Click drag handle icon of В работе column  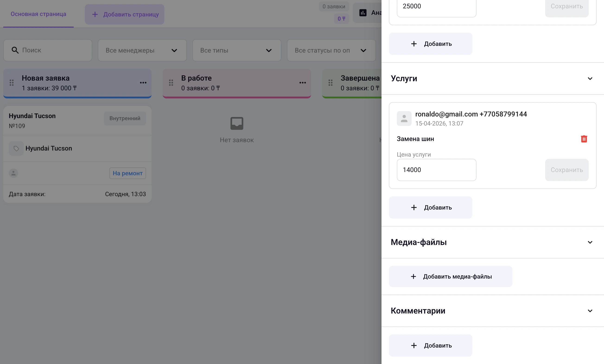[171, 83]
